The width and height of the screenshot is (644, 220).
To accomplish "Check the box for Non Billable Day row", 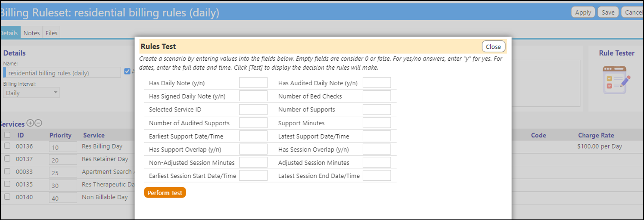I will tap(7, 197).
